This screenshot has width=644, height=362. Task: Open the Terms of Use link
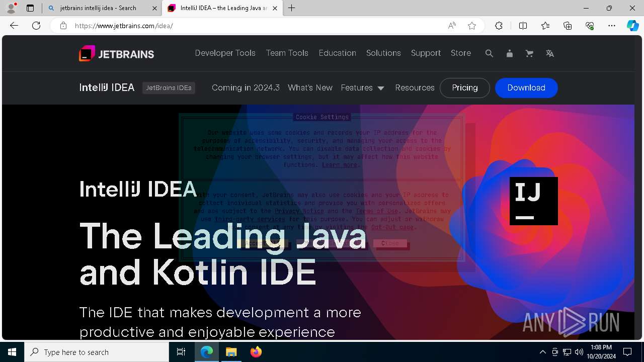coord(377,211)
